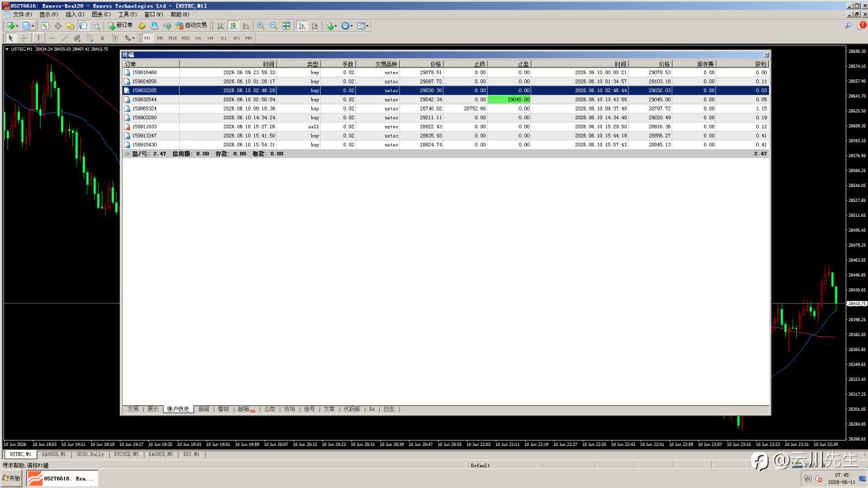The width and height of the screenshot is (868, 488).
Task: Toggle the 自动交易 auto trading button
Action: point(192,26)
